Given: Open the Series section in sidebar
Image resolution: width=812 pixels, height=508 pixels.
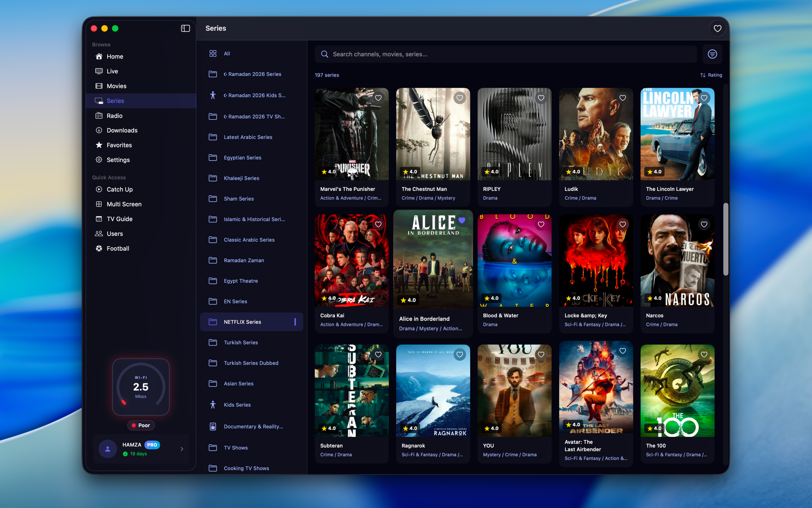Looking at the screenshot, I should 141,101.
